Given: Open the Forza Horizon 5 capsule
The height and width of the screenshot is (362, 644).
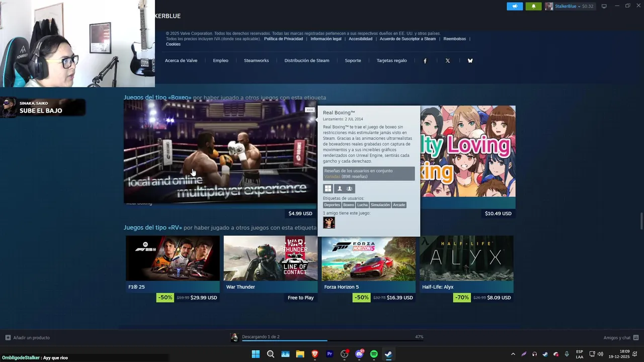Looking at the screenshot, I should pos(369,264).
